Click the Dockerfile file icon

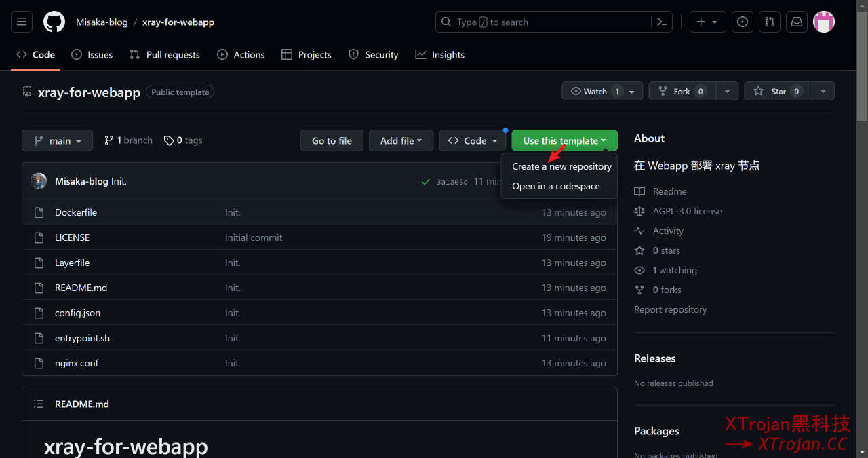(x=39, y=212)
